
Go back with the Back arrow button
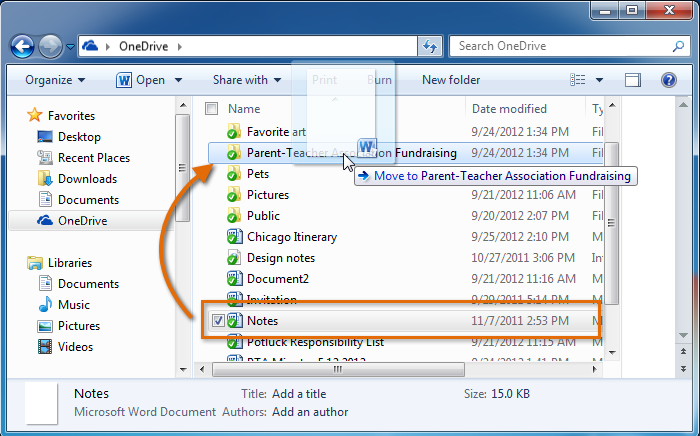pos(22,46)
